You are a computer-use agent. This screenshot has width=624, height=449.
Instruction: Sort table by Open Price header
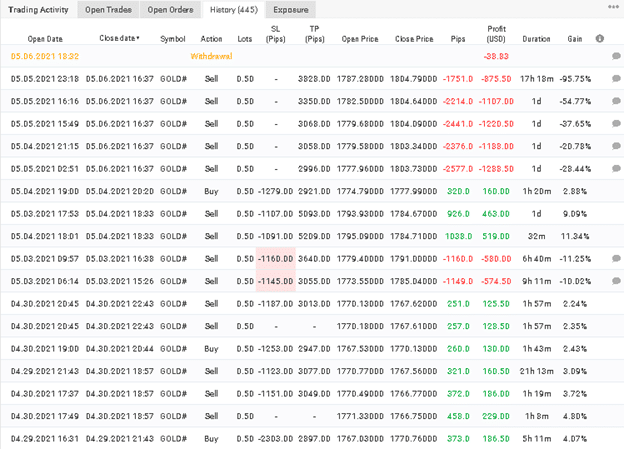tap(360, 39)
